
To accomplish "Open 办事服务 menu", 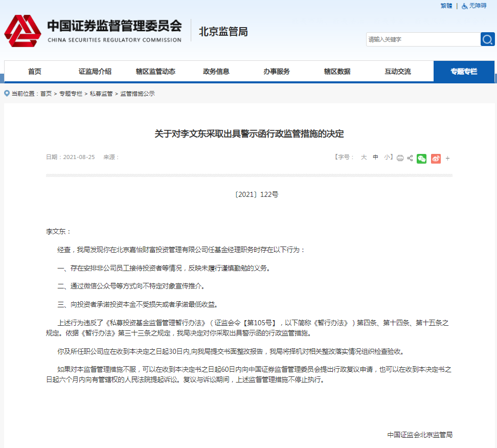I will (277, 71).
